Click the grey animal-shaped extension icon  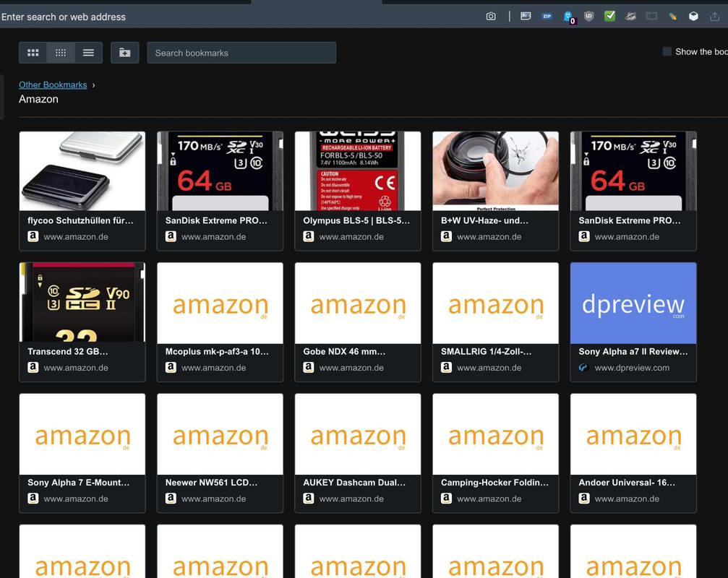coord(630,17)
